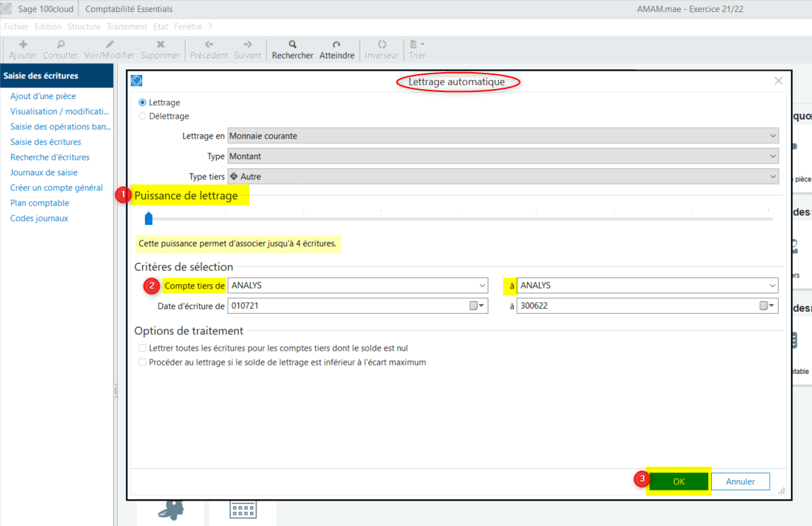Confirm with the green OK button

coord(678,481)
